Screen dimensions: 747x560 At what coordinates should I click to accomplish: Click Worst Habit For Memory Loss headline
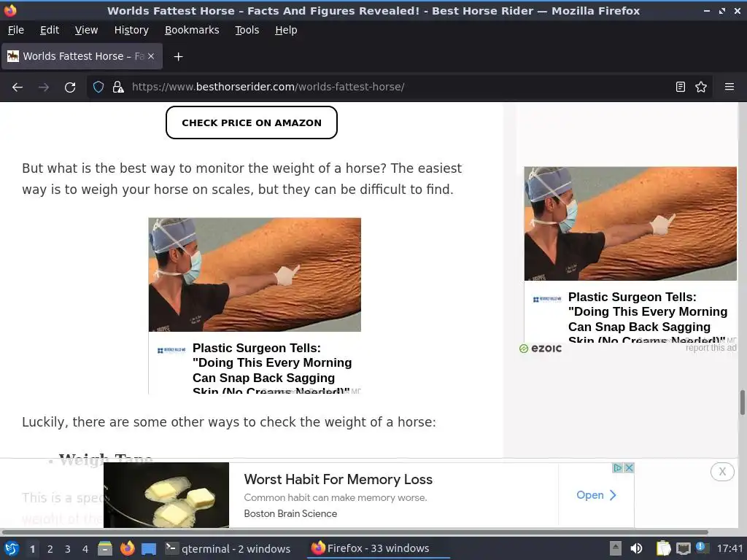pyautogui.click(x=338, y=480)
